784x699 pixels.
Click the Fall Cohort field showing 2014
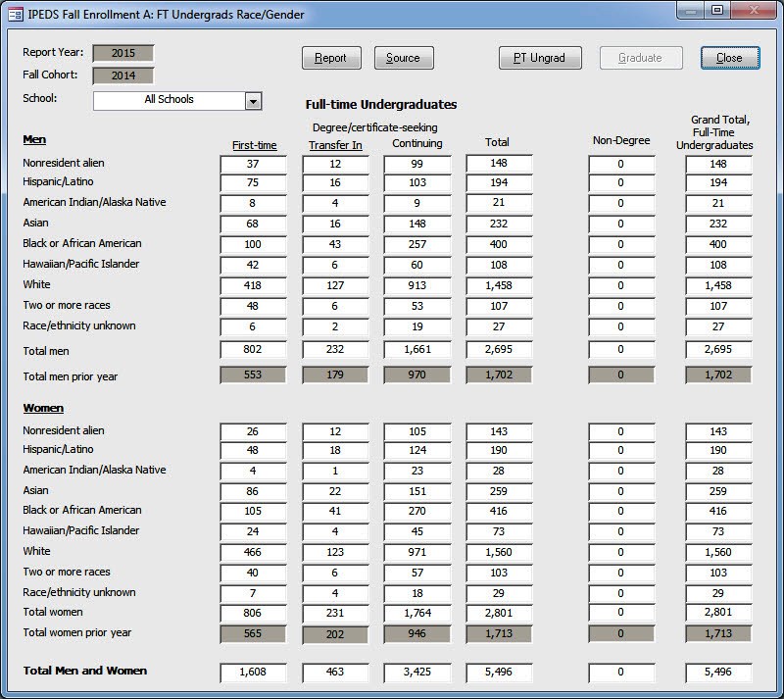pyautogui.click(x=123, y=75)
